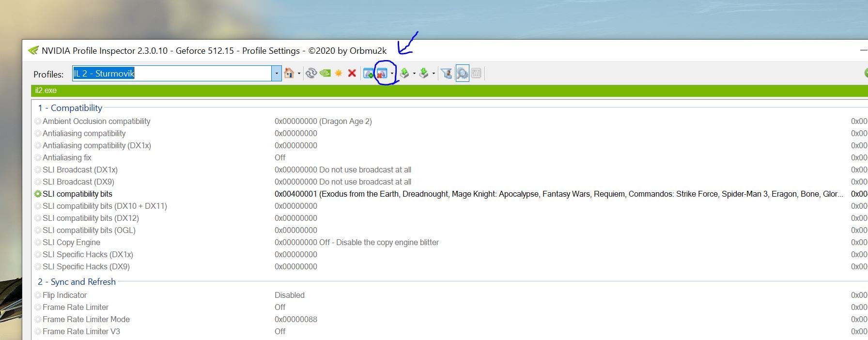Click the il2.exe green application bar
This screenshot has height=340, width=868.
coord(449,91)
